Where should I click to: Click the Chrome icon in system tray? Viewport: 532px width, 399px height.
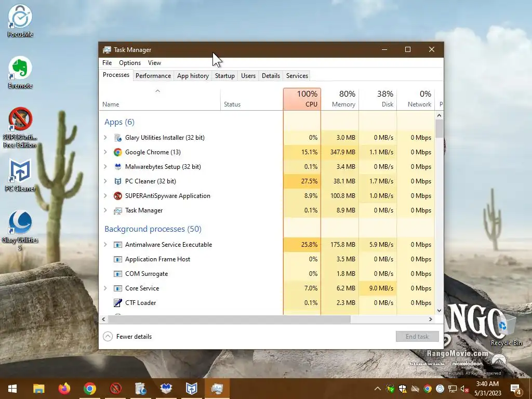tap(428, 389)
